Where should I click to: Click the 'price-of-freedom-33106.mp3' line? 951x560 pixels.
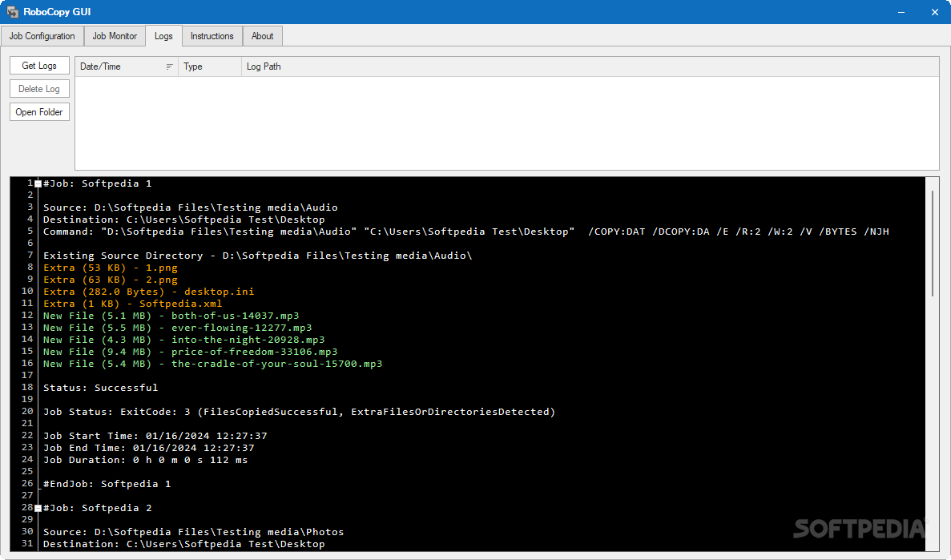pos(191,352)
